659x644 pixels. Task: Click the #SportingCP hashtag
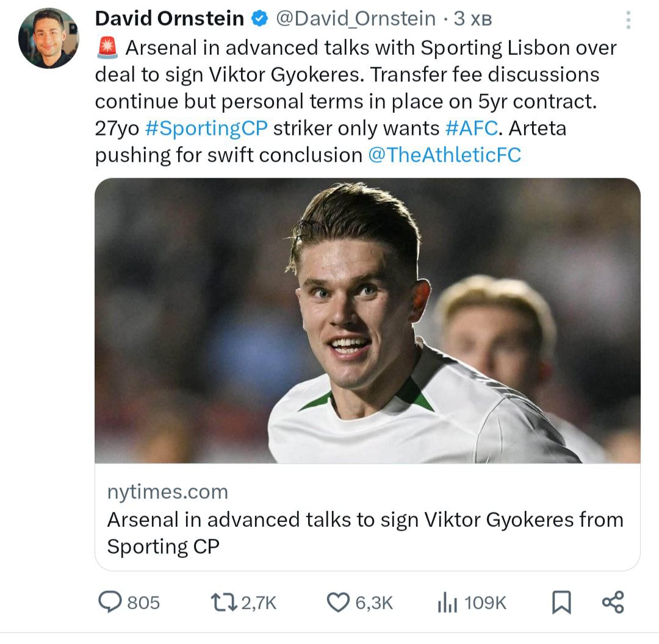(x=207, y=128)
